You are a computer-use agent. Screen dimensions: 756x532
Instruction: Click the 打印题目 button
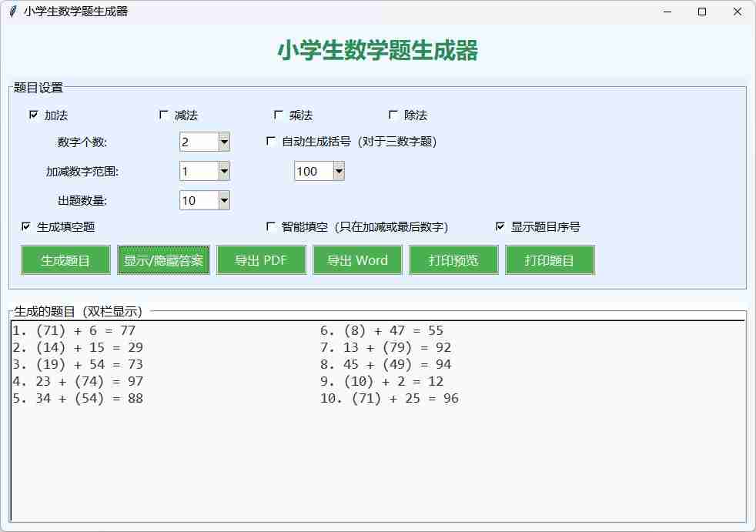click(550, 260)
